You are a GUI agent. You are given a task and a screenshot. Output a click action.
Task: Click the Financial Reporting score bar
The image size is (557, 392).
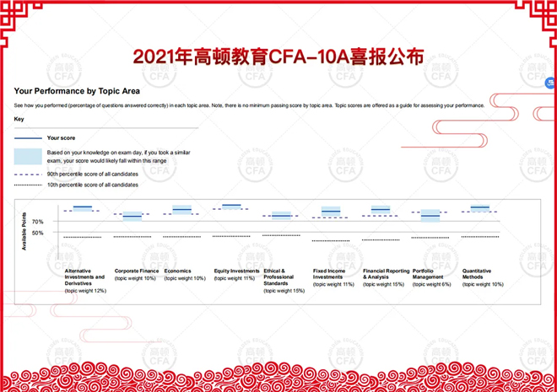pyautogui.click(x=381, y=210)
